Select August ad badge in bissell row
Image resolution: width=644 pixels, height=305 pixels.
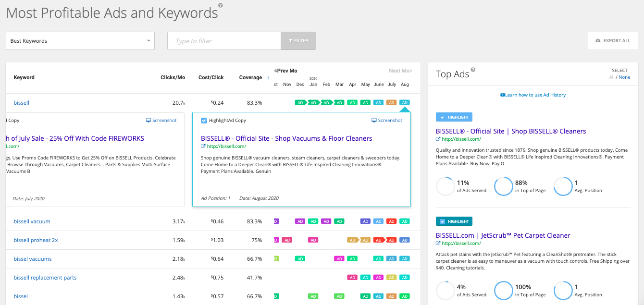(x=405, y=103)
